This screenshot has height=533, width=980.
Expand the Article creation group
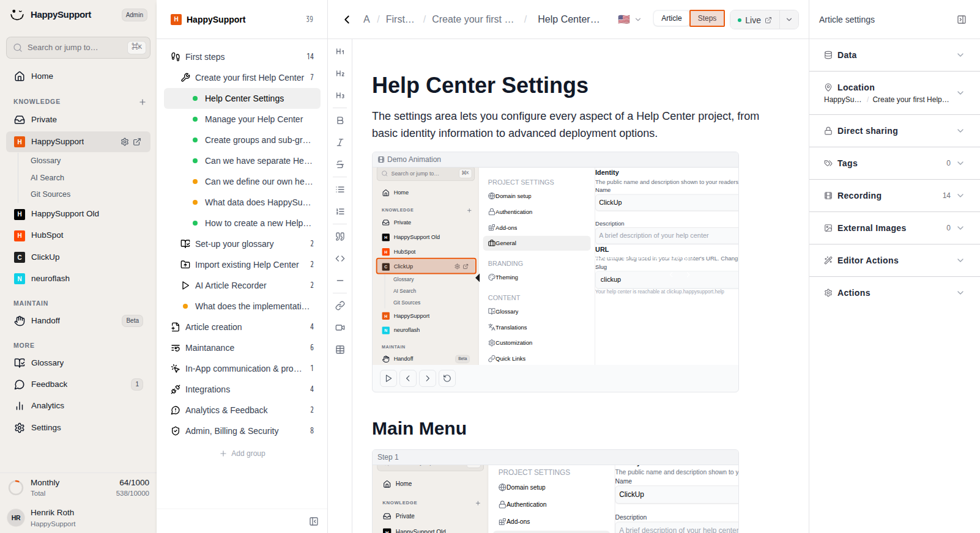(x=242, y=327)
